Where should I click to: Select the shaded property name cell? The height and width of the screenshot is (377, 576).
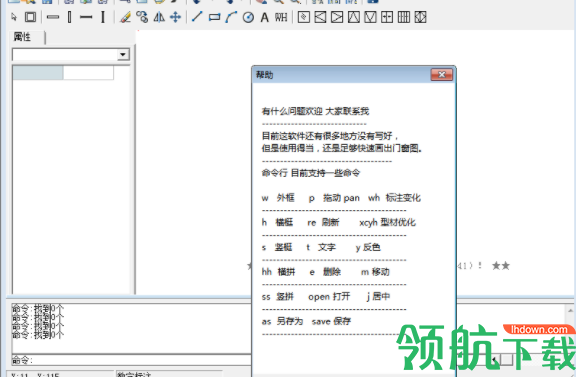38,73
